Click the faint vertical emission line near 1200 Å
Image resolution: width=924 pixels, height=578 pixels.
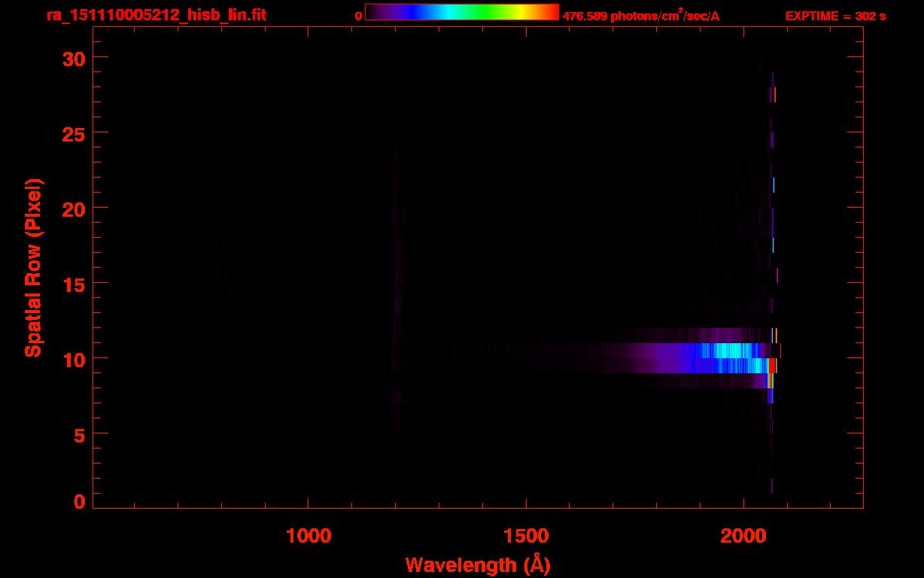tap(396, 301)
